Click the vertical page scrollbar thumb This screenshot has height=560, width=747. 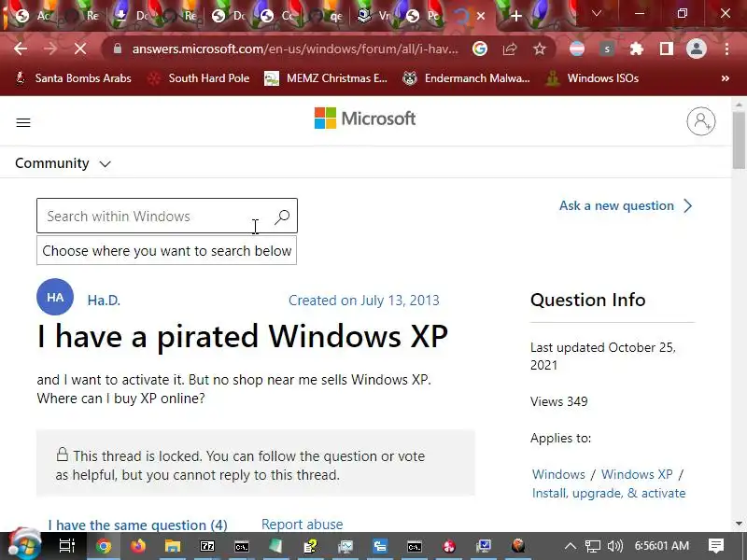click(x=739, y=141)
